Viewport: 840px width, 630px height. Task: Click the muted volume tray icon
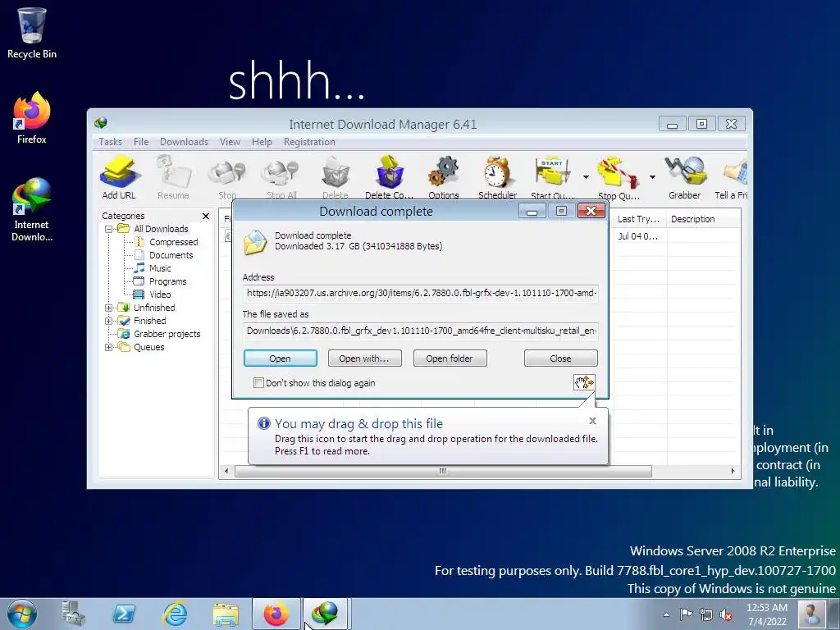coord(726,614)
